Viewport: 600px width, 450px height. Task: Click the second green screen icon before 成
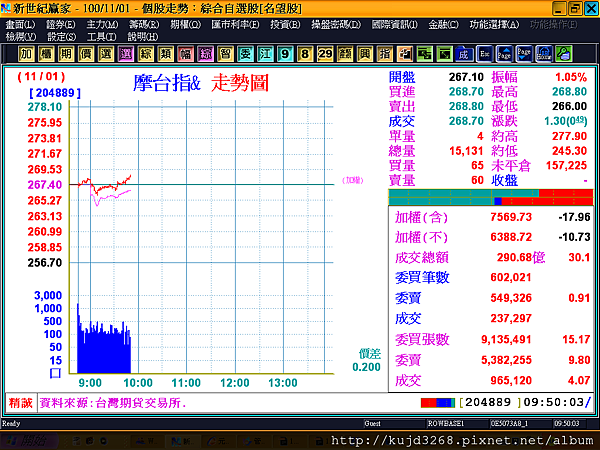pyautogui.click(x=444, y=54)
